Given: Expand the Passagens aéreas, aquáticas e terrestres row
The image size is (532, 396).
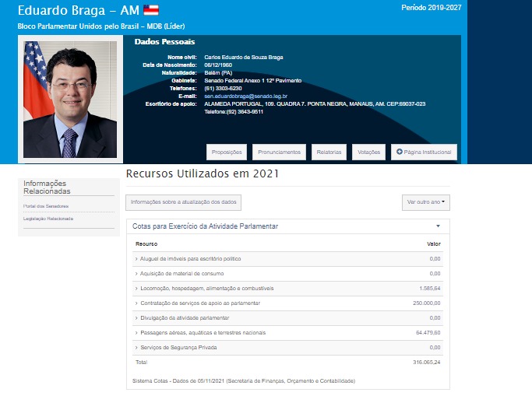Looking at the screenshot, I should [202, 332].
